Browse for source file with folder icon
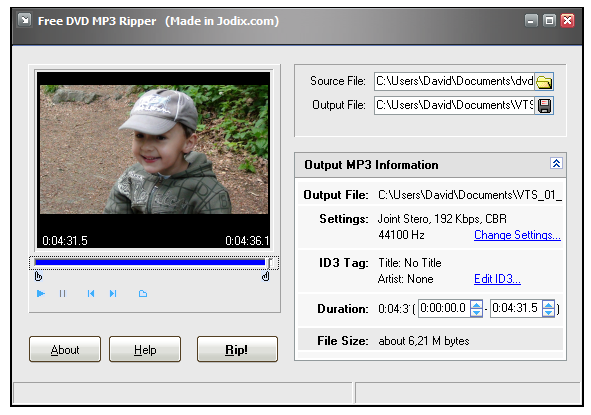Viewport: 591px width, 415px height. click(544, 82)
